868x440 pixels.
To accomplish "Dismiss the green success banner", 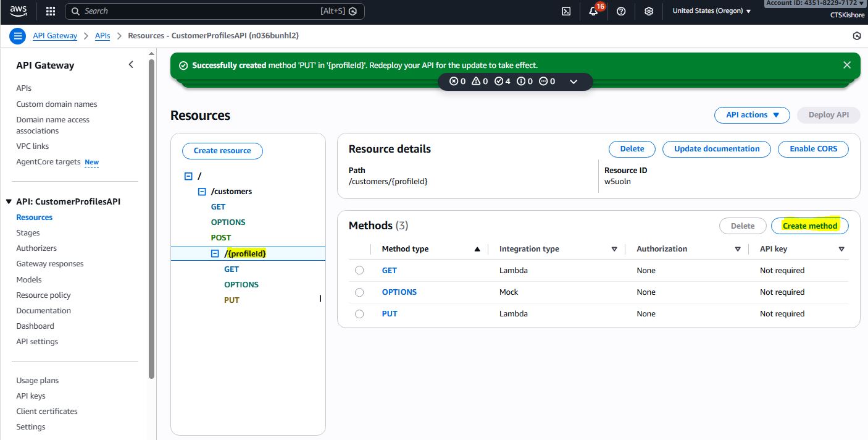I will click(x=847, y=65).
